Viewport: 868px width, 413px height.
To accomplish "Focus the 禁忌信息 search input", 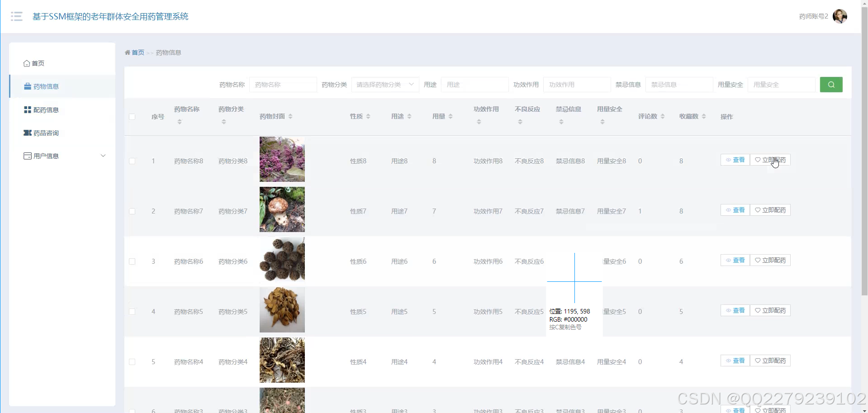I will 679,85.
